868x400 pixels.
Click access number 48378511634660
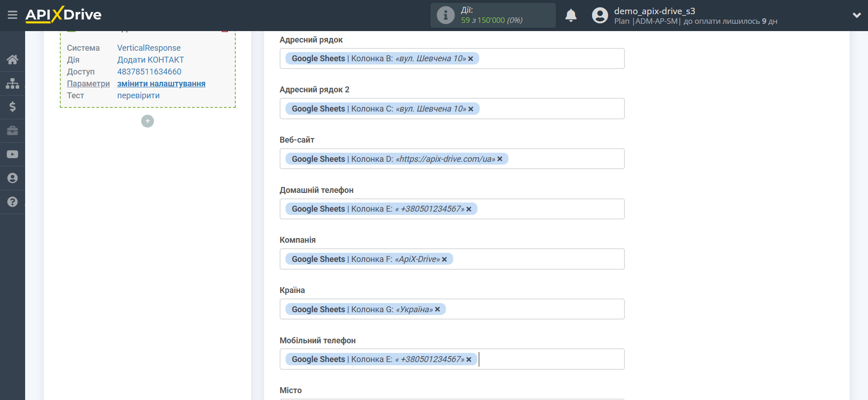(149, 72)
